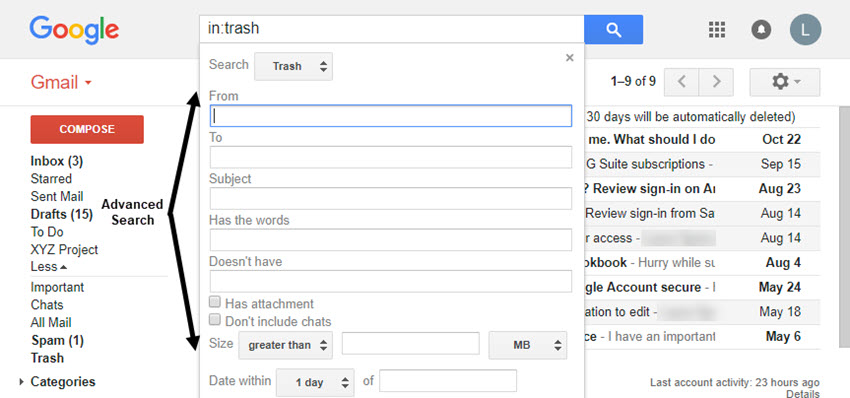
Task: Open the account avatar labeled L
Action: click(x=805, y=29)
